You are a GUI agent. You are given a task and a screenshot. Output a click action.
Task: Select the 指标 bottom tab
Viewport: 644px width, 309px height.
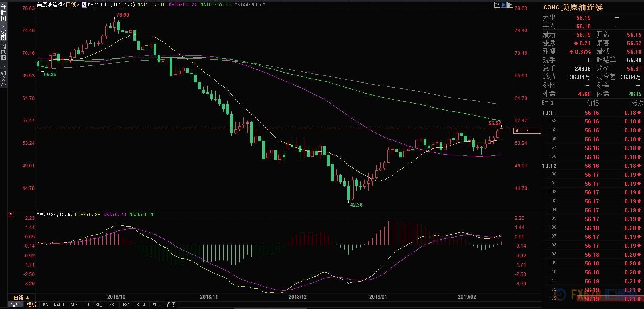[16, 305]
